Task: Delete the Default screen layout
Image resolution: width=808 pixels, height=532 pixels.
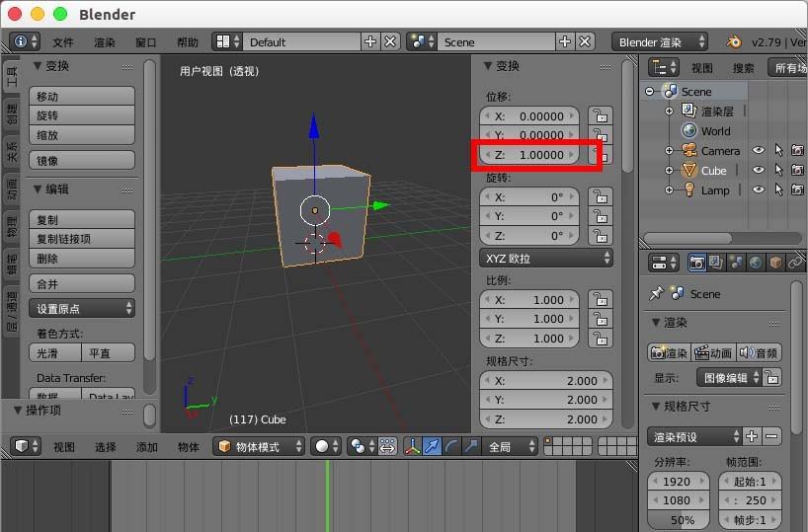Action: [390, 41]
